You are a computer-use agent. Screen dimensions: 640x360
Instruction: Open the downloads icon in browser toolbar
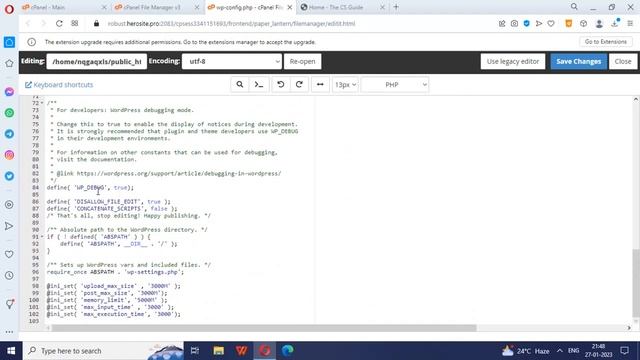click(x=615, y=24)
